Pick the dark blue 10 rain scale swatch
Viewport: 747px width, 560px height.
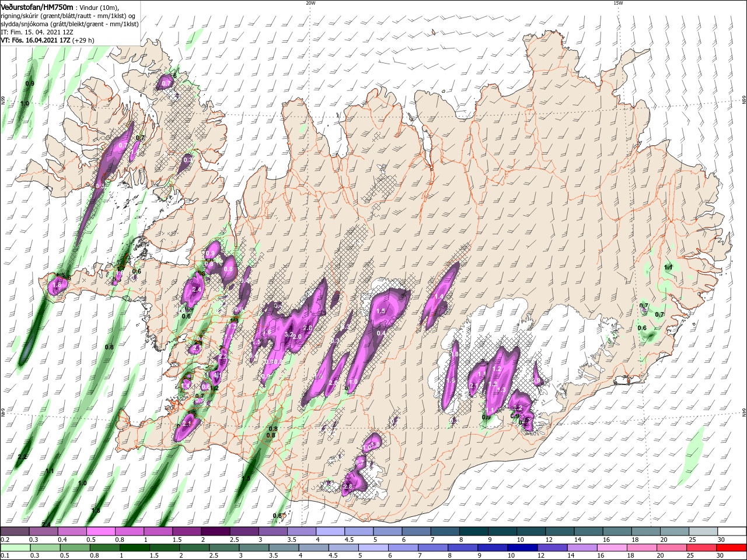click(x=521, y=548)
